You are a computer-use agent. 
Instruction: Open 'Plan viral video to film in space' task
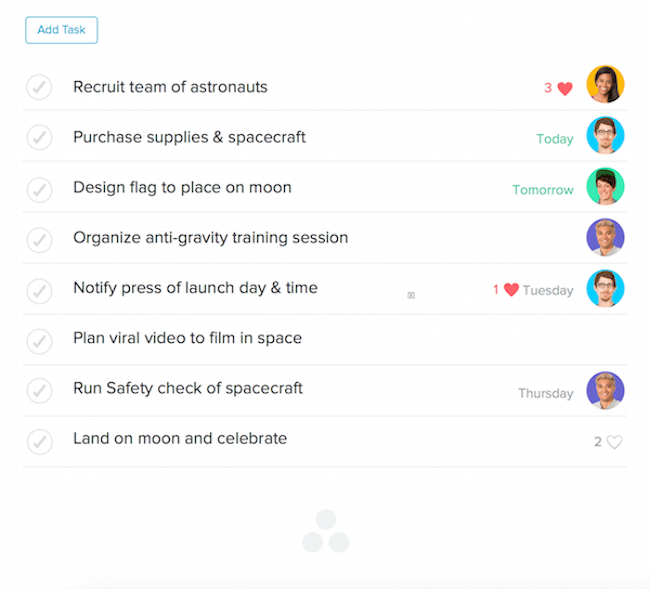point(187,338)
